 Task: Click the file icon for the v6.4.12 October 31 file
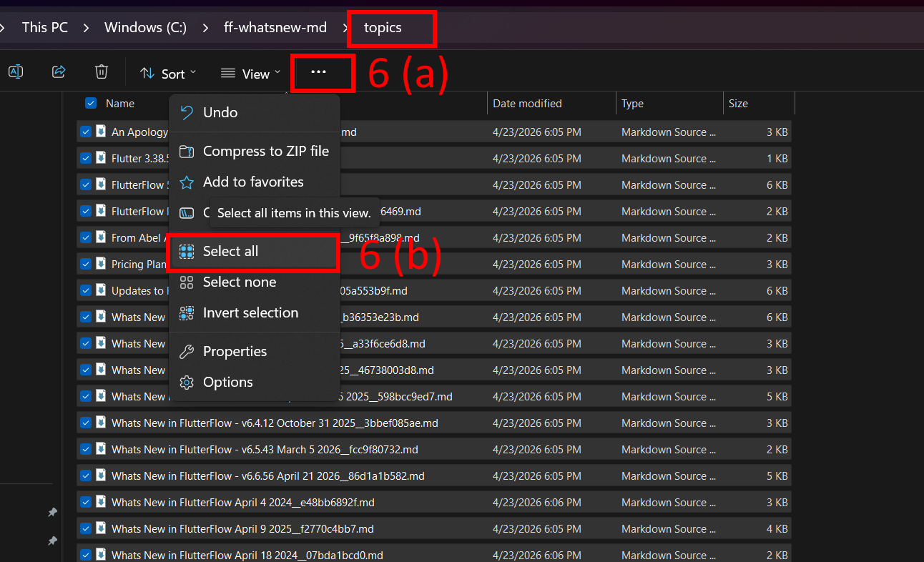click(x=102, y=423)
